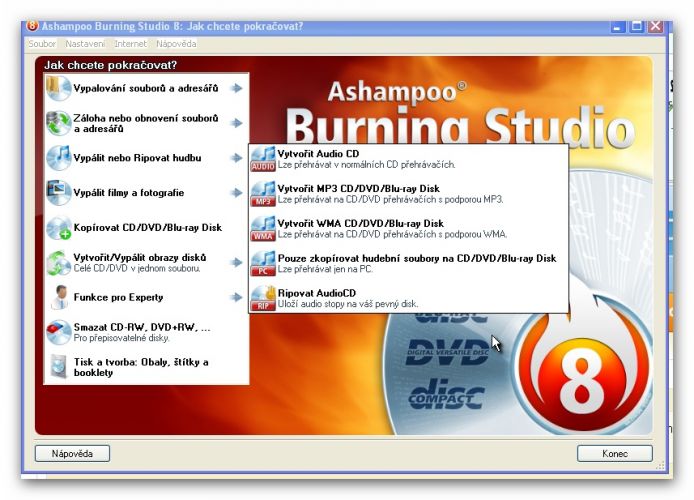Click the music note disc icon for Vypálit nebo Ripovat hudbu
694x500 pixels.
pyautogui.click(x=58, y=158)
